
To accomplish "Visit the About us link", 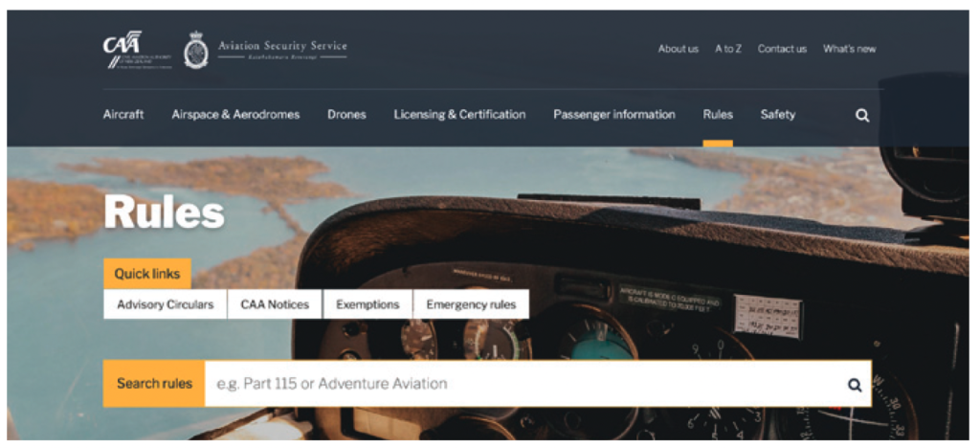I will [x=679, y=49].
